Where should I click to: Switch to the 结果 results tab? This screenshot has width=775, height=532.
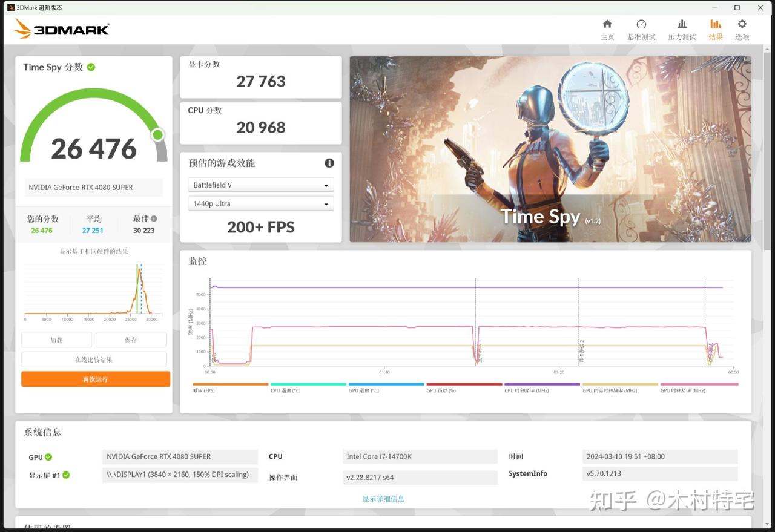[x=716, y=30]
